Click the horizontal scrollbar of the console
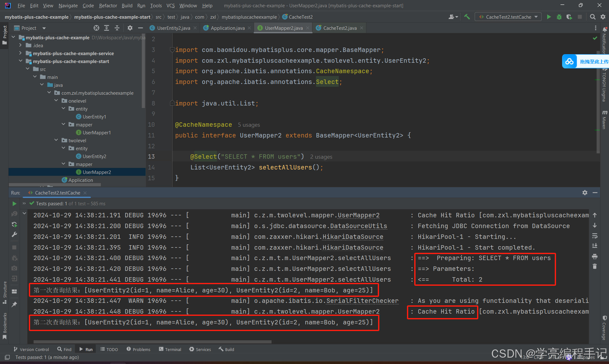Viewport: 609px width, 364px height. (152, 342)
